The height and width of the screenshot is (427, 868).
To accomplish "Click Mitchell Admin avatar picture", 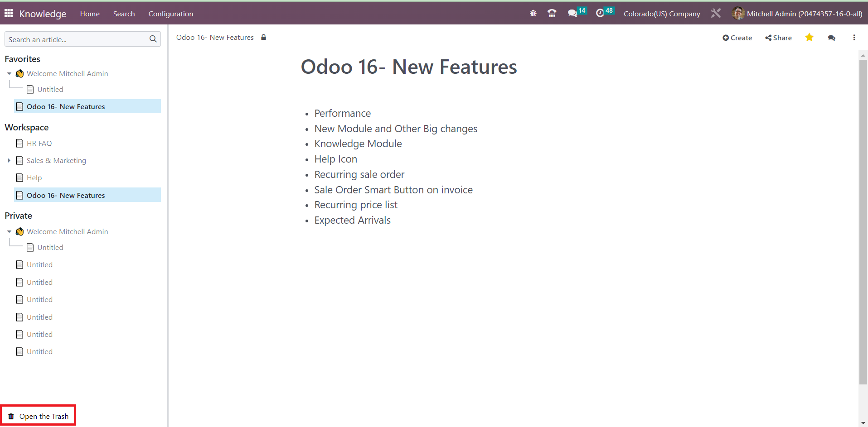I will (x=738, y=14).
